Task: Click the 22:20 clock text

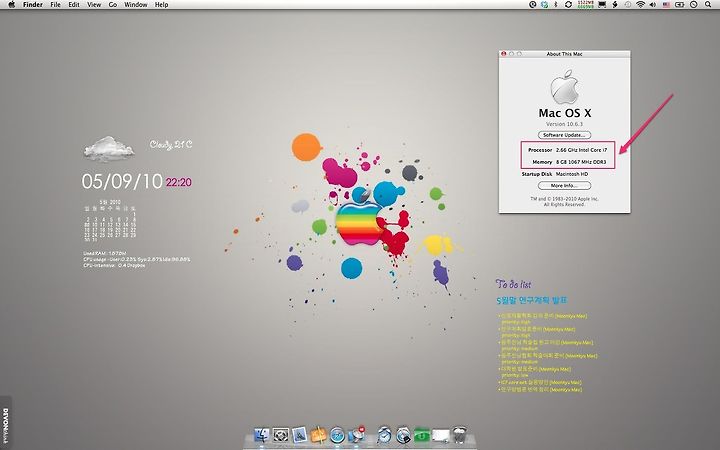Action: 179,182
